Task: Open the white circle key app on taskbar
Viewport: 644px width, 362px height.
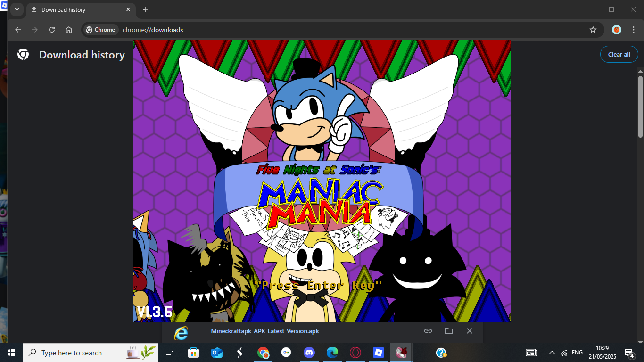Action: [x=286, y=353]
